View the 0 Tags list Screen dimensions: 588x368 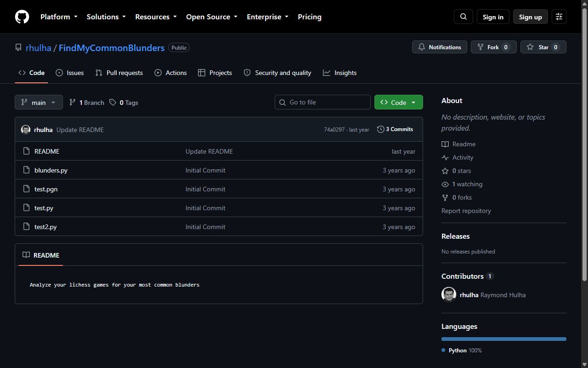pyautogui.click(x=124, y=103)
